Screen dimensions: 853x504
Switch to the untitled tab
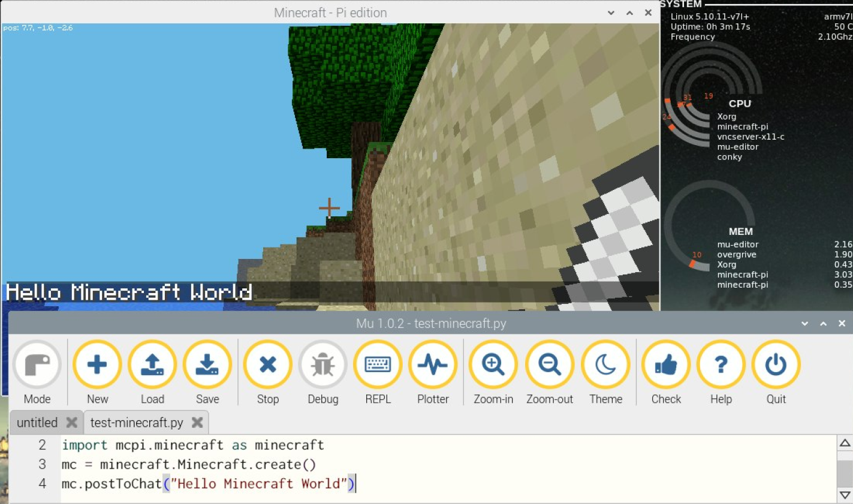pos(37,422)
